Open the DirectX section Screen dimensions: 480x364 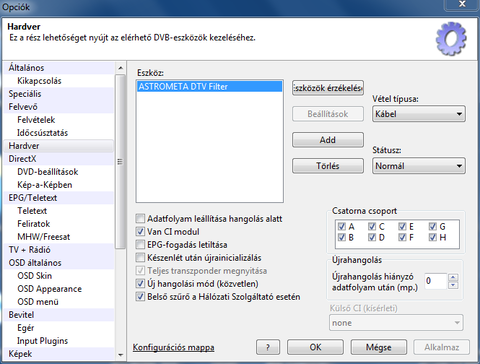point(58,159)
